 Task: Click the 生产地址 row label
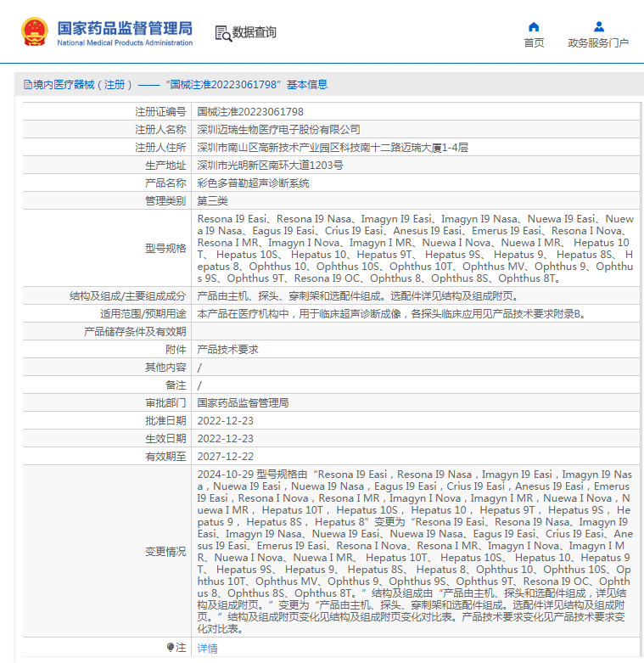pos(165,166)
